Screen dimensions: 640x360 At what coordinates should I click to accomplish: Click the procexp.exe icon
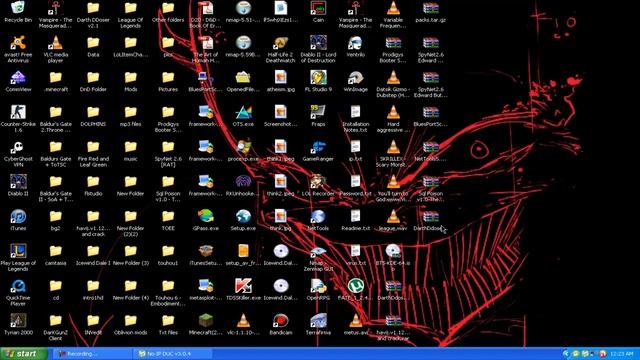243,147
